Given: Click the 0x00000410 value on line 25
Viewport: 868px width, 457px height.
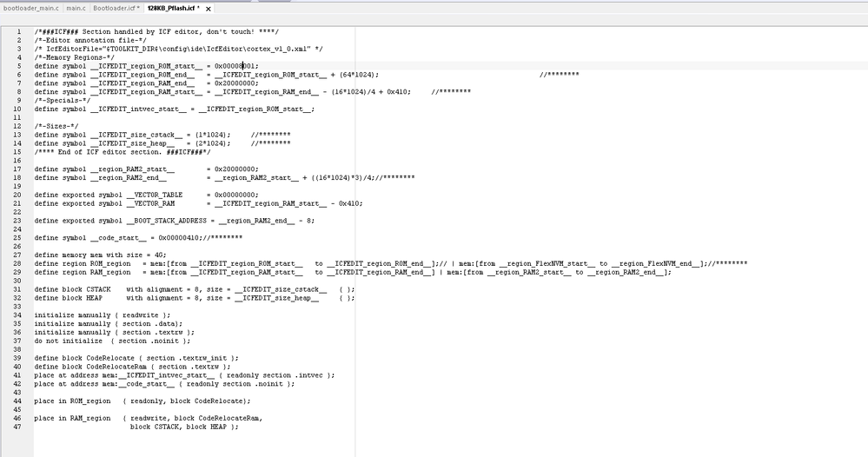Looking at the screenshot, I should click(x=179, y=238).
